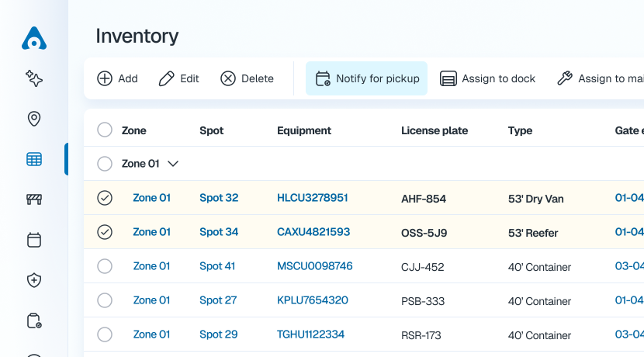
Task: Open the Spot 34 link
Action: pos(219,232)
